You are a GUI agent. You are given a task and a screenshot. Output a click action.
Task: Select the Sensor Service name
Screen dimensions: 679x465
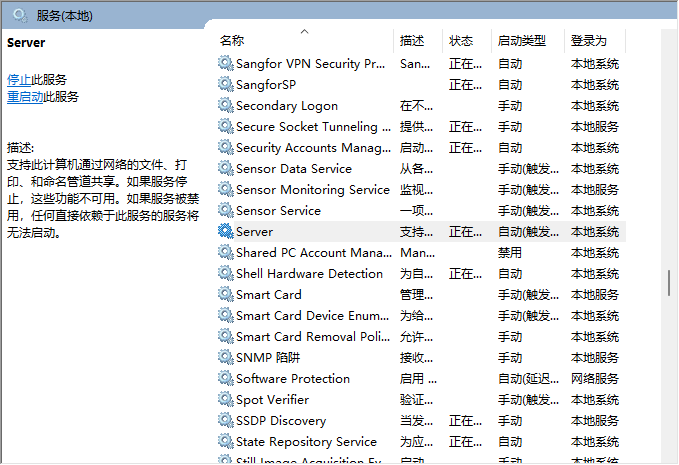(x=278, y=211)
